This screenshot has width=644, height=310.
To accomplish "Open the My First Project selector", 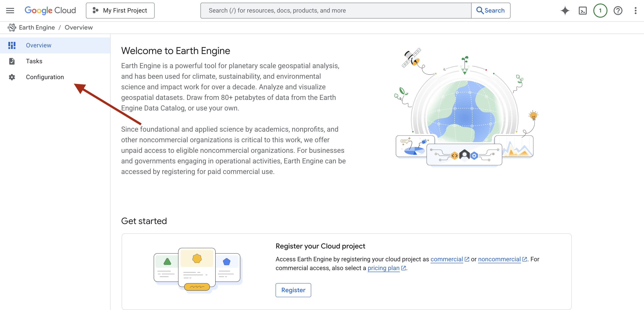I will (120, 11).
